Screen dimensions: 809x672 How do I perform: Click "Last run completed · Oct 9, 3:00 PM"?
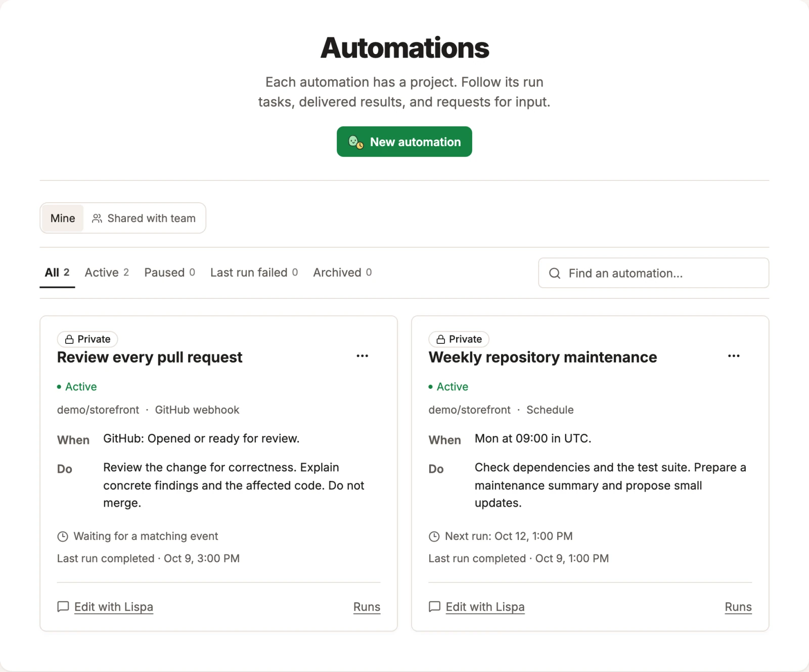tap(148, 558)
